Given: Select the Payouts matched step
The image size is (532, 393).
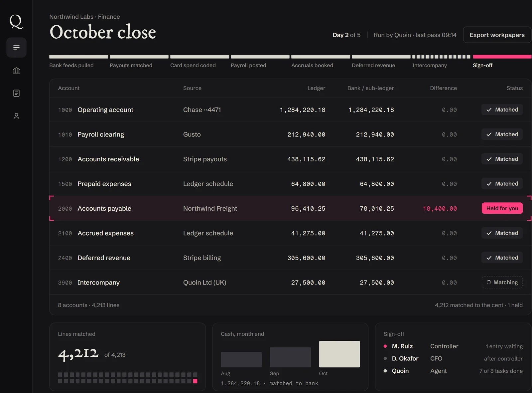Looking at the screenshot, I should tap(131, 65).
